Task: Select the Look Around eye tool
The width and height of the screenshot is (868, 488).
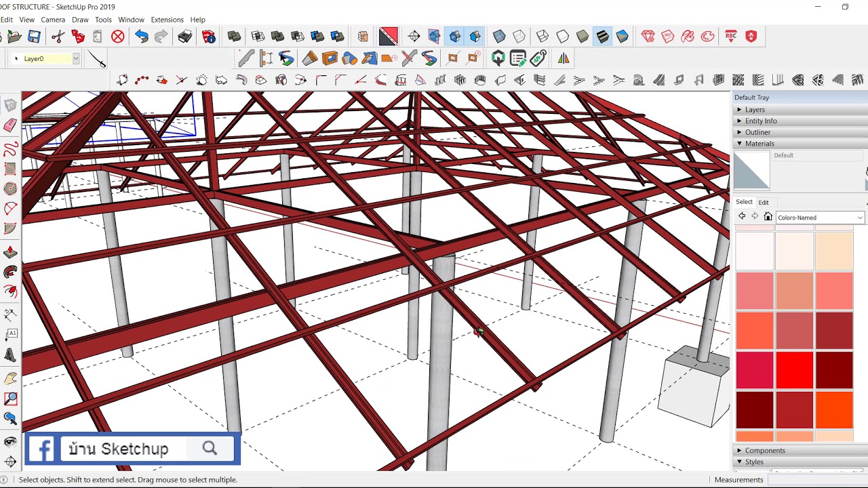Action: [x=10, y=441]
